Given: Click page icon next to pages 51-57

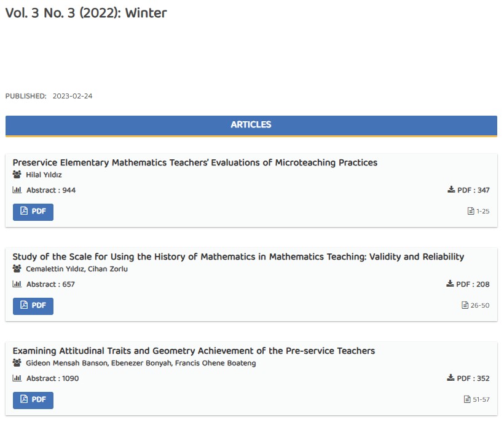Looking at the screenshot, I should coord(467,399).
